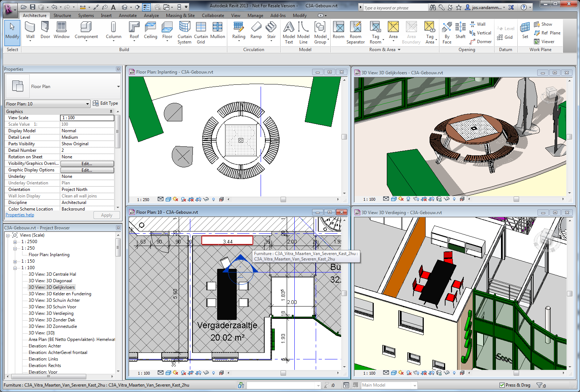Screen dimensions: 580x392
Task: Click the greyed-out Apply button in Properties
Action: pyautogui.click(x=107, y=215)
